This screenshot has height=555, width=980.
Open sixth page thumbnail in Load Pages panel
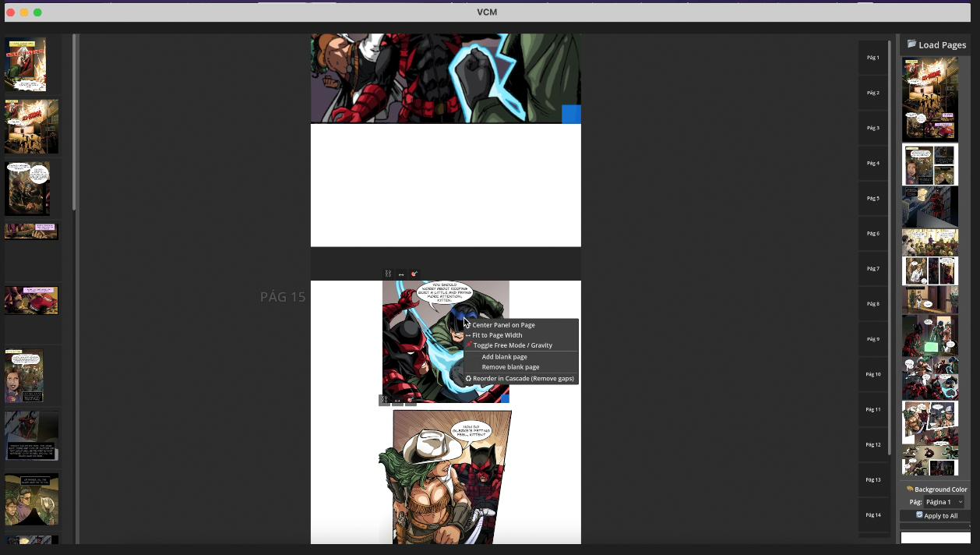click(x=930, y=300)
